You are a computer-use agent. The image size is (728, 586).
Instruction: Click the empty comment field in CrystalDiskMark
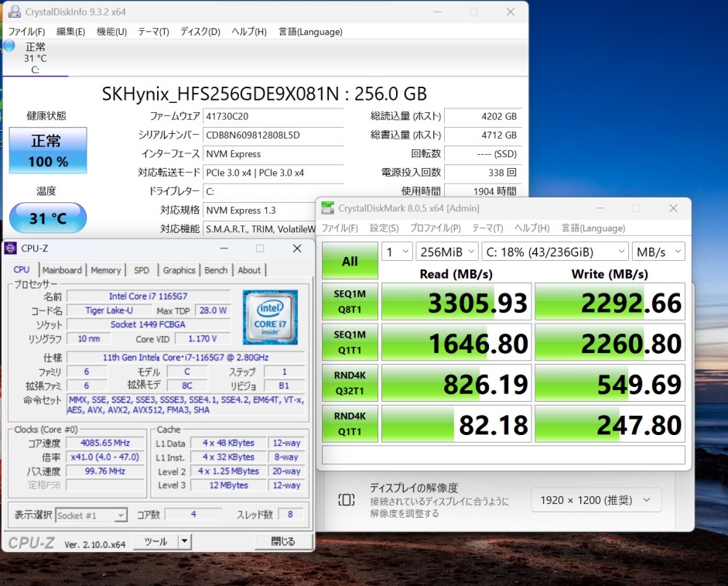(504, 454)
